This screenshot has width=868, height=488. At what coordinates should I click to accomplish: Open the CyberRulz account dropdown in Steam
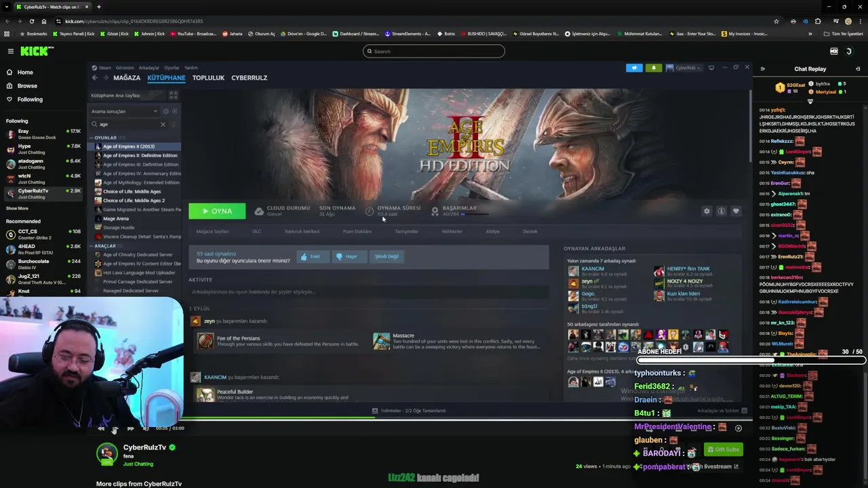pos(684,68)
